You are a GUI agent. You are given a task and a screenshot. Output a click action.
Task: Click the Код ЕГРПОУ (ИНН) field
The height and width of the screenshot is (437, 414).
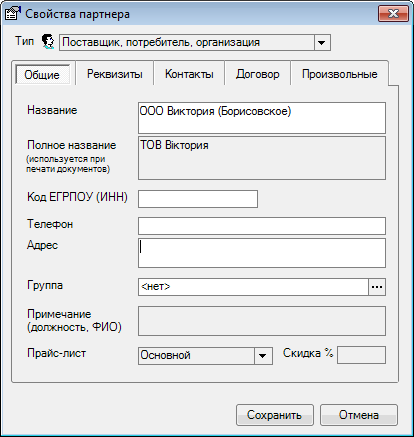point(198,199)
